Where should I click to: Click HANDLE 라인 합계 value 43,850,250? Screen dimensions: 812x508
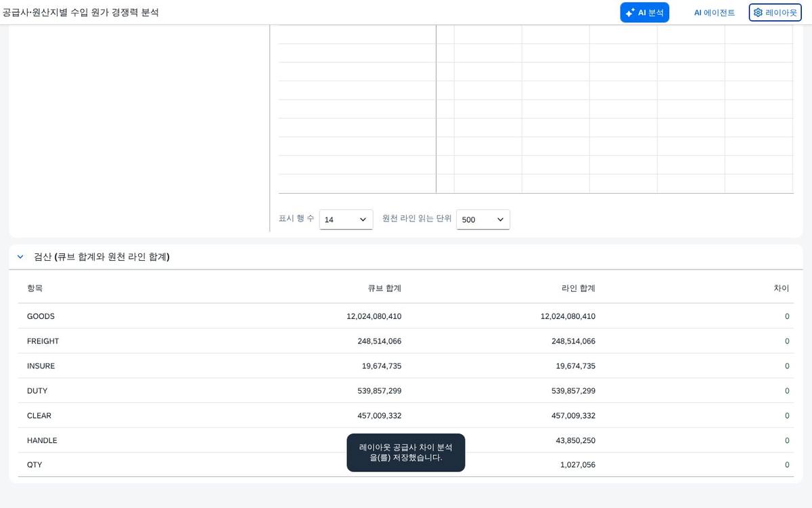point(576,440)
